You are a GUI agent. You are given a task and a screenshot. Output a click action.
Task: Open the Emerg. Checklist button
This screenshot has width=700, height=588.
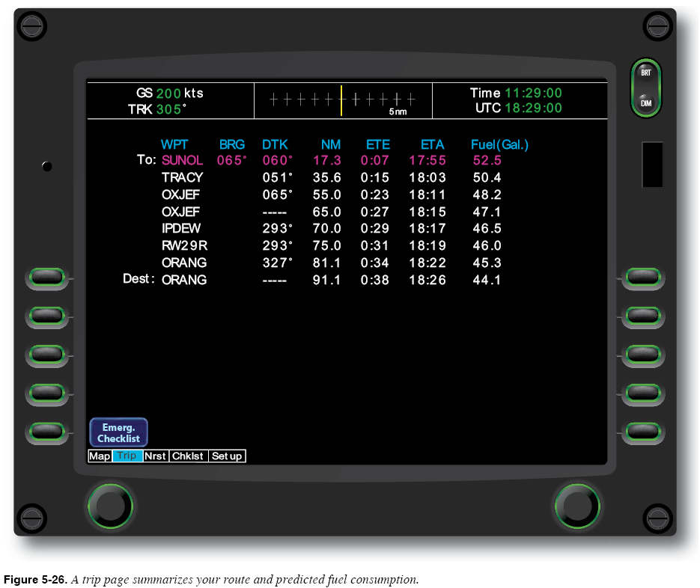coord(118,432)
